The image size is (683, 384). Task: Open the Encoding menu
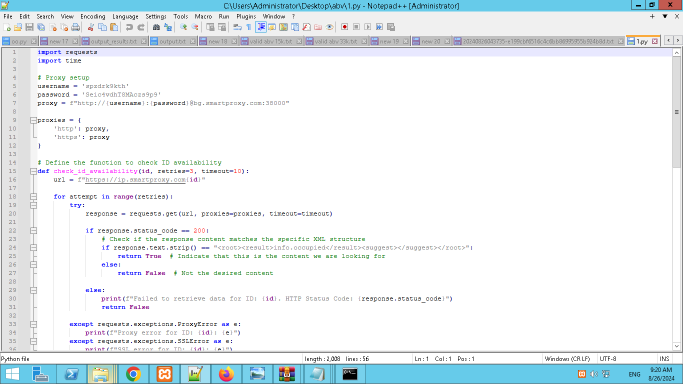click(x=93, y=17)
